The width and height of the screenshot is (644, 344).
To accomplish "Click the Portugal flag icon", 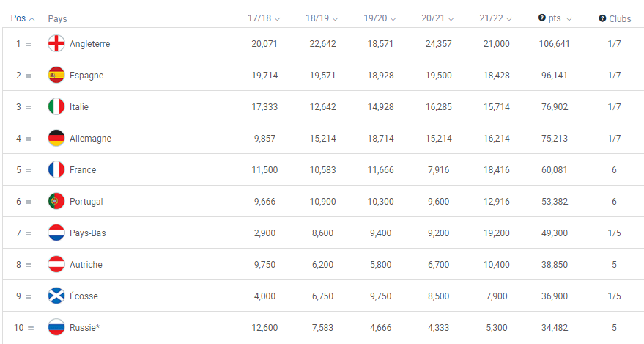I will click(x=56, y=202).
